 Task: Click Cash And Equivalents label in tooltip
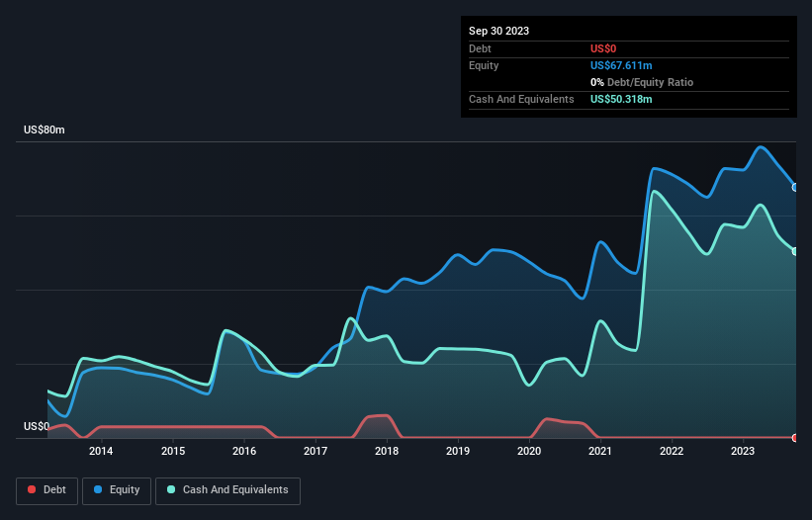pos(521,99)
